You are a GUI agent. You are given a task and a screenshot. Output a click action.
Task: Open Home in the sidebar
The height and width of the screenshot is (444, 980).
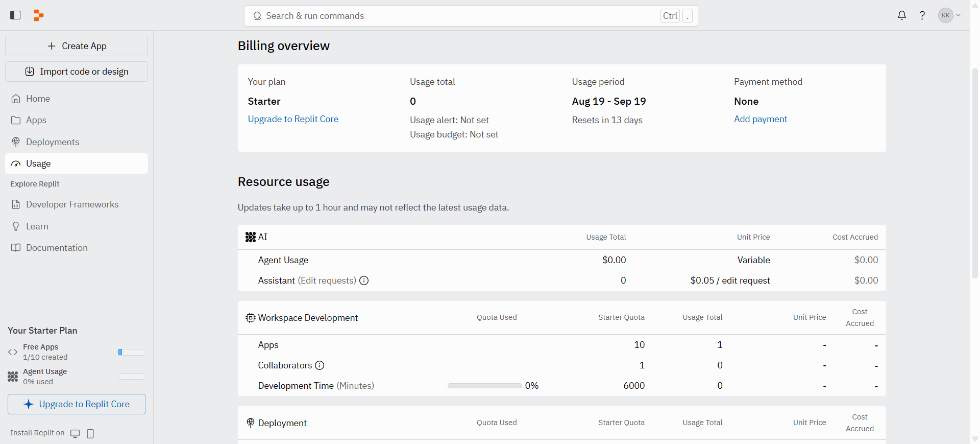coord(77,99)
